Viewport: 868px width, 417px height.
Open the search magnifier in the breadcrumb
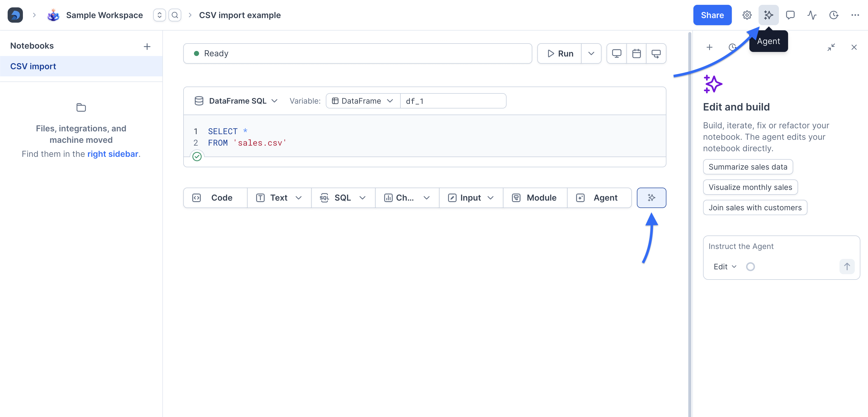[175, 15]
